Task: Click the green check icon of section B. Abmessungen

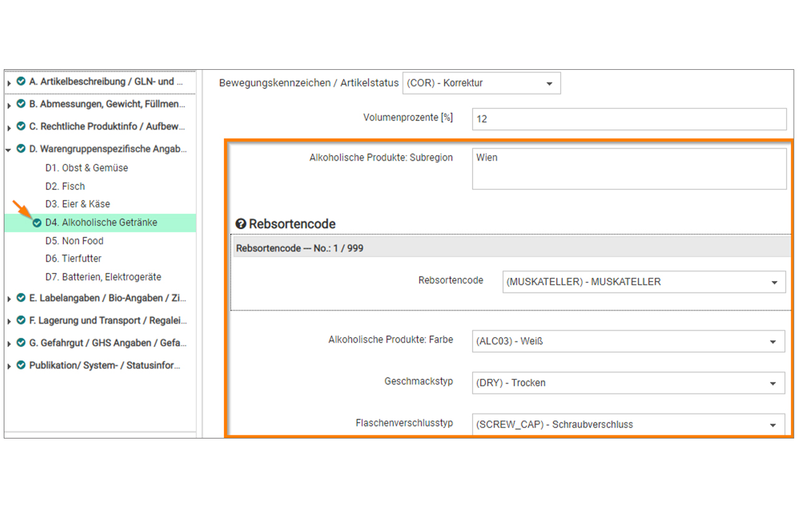Action: click(21, 104)
